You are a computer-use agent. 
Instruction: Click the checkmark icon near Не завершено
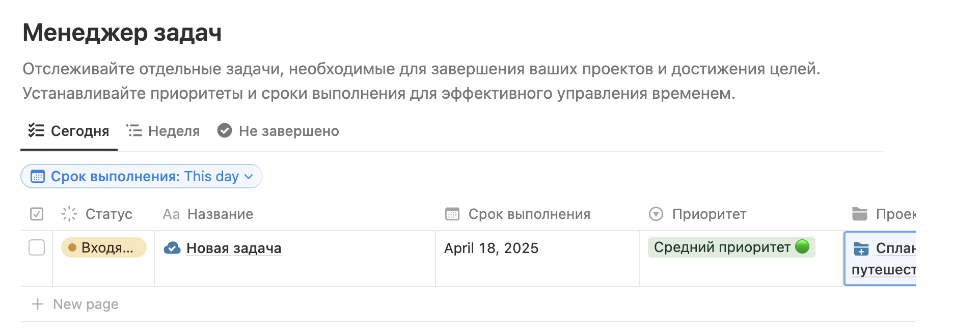226,131
